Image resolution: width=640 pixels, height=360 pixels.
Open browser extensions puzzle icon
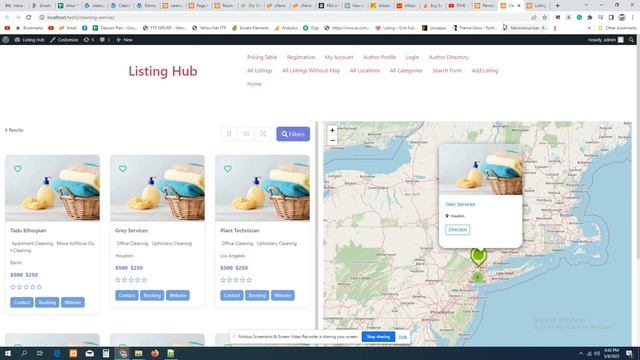pos(590,18)
